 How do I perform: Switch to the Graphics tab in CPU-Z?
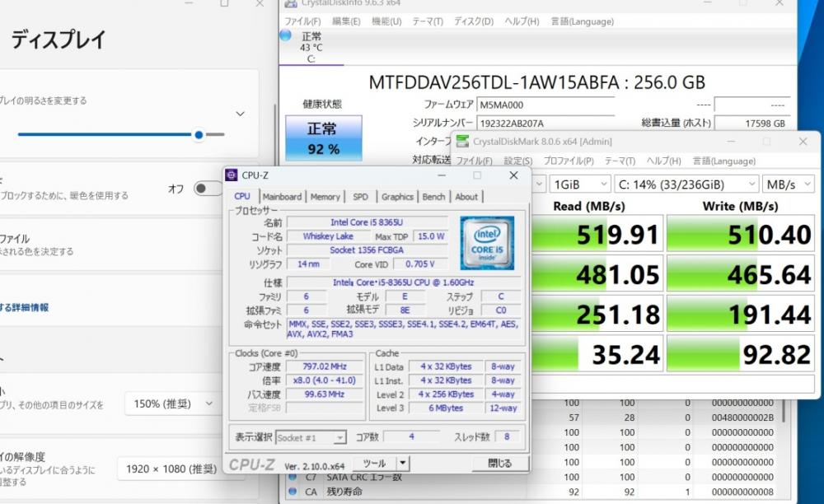397,197
